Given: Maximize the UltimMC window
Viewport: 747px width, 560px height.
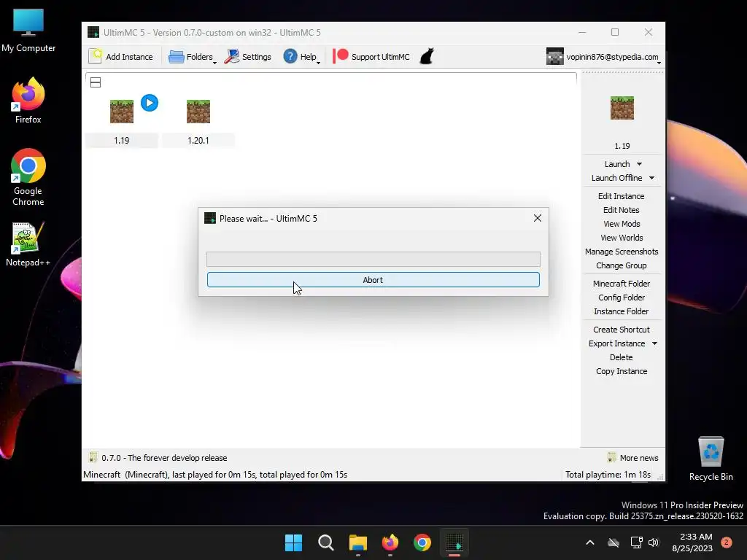Looking at the screenshot, I should point(615,32).
